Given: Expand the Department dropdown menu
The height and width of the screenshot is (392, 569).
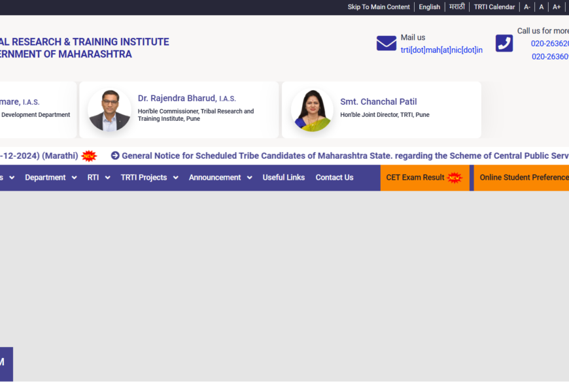Looking at the screenshot, I should coord(50,178).
